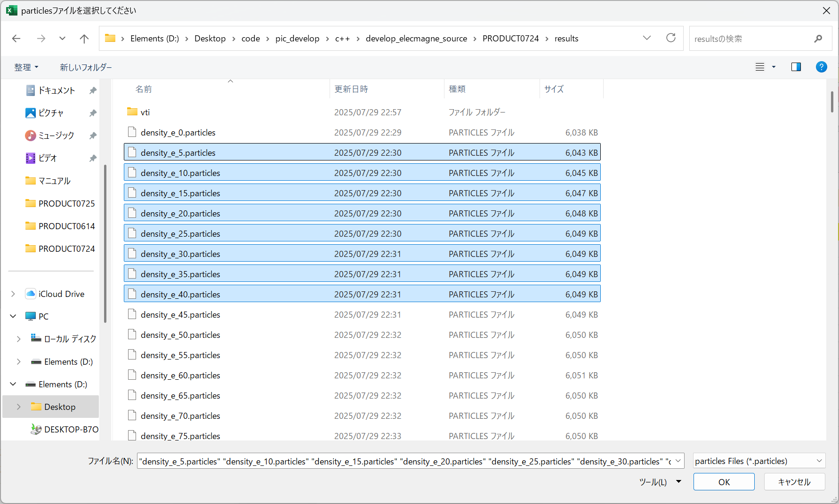Click the search results input field
The image size is (839, 504).
tap(751, 39)
